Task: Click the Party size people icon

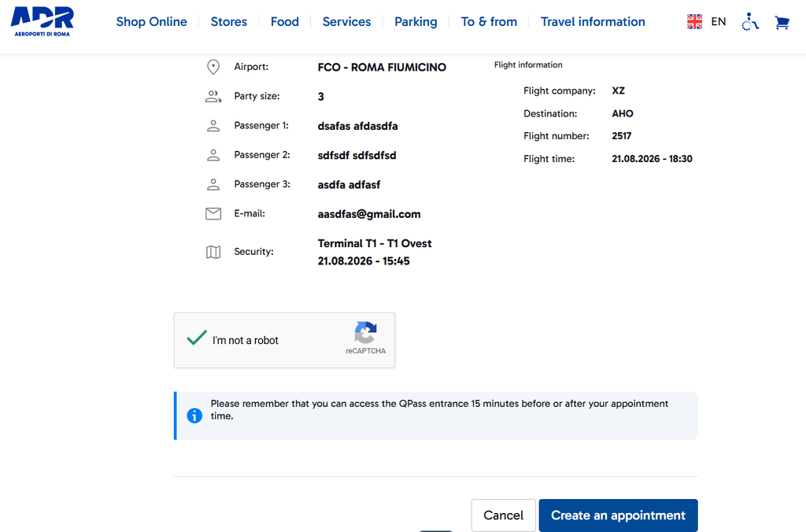Action: tap(213, 96)
